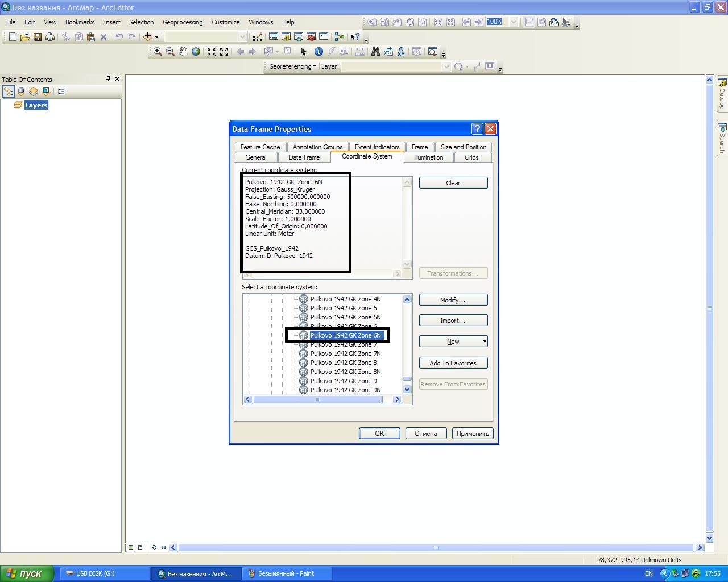
Task: Click Refresh icon below the map view
Action: [154, 548]
